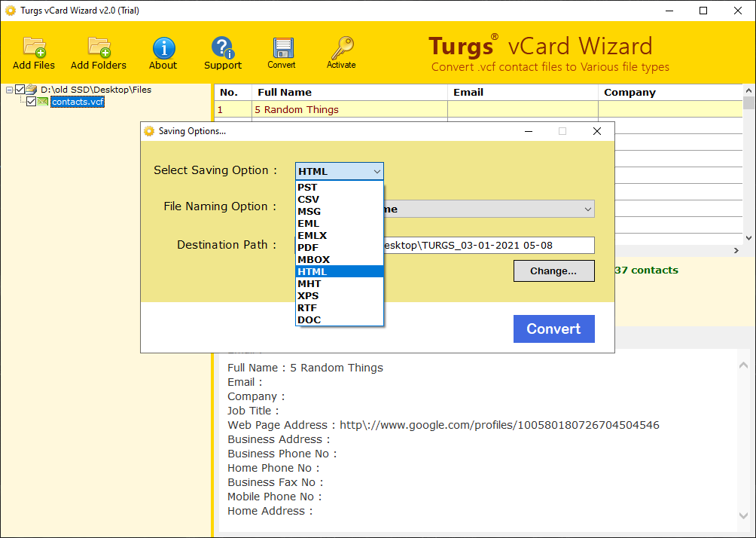Toggle the D:\old SSD\Desktop\Files folder checkbox
The image size is (756, 538).
[x=20, y=89]
